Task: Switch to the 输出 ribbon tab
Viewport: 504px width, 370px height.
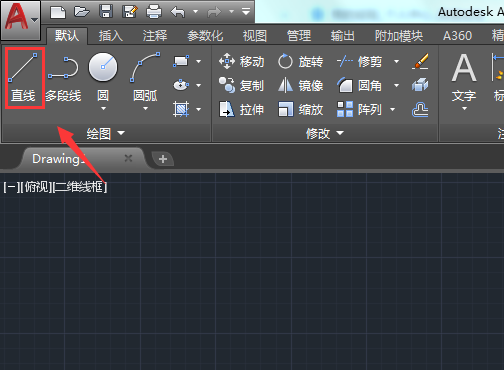Action: [x=342, y=36]
